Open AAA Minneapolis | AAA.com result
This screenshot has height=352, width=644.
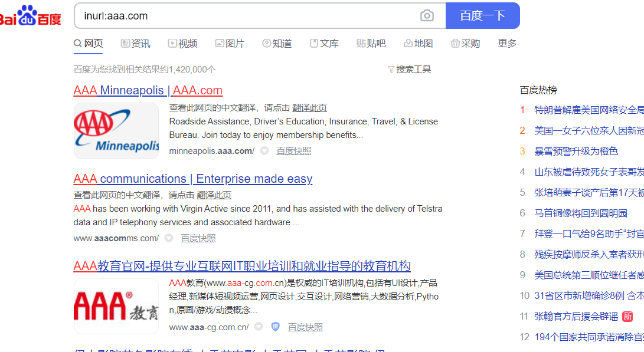[148, 90]
